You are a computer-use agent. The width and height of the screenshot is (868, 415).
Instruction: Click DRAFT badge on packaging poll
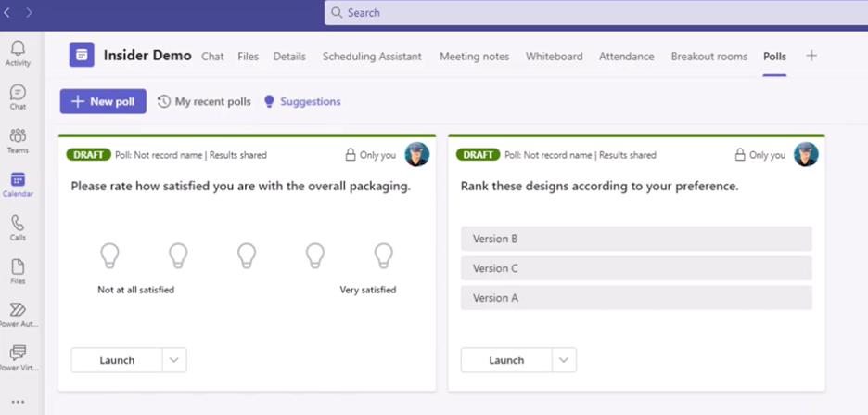(89, 155)
